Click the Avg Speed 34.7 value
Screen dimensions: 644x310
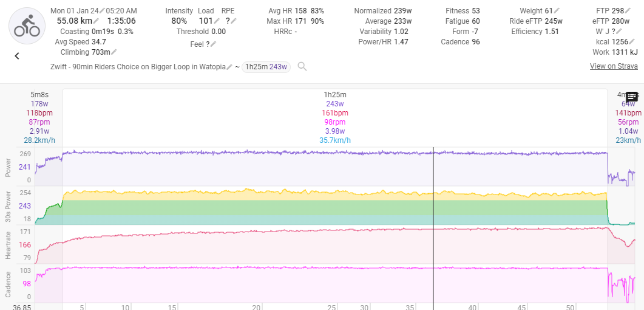tap(98, 41)
